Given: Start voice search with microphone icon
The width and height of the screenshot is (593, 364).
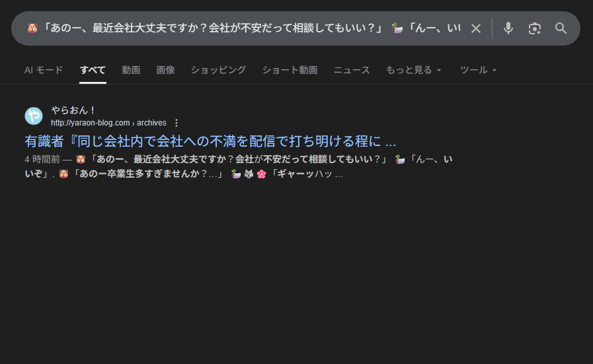Looking at the screenshot, I should pyautogui.click(x=508, y=28).
